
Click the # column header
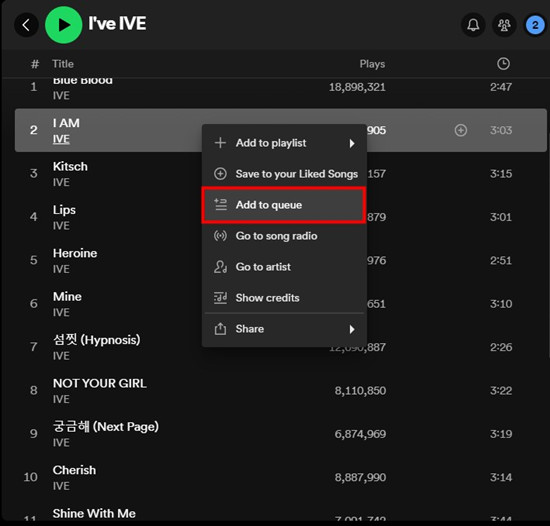35,64
